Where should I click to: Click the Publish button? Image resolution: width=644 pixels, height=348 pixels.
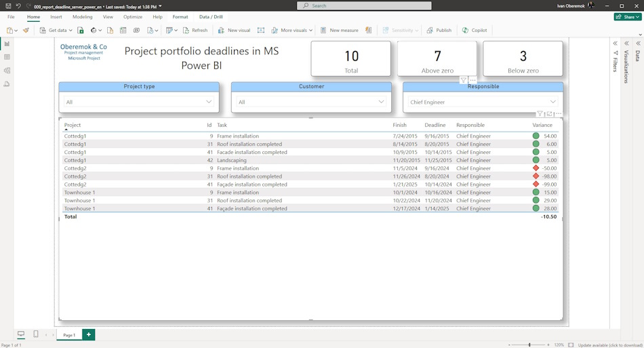tap(439, 31)
